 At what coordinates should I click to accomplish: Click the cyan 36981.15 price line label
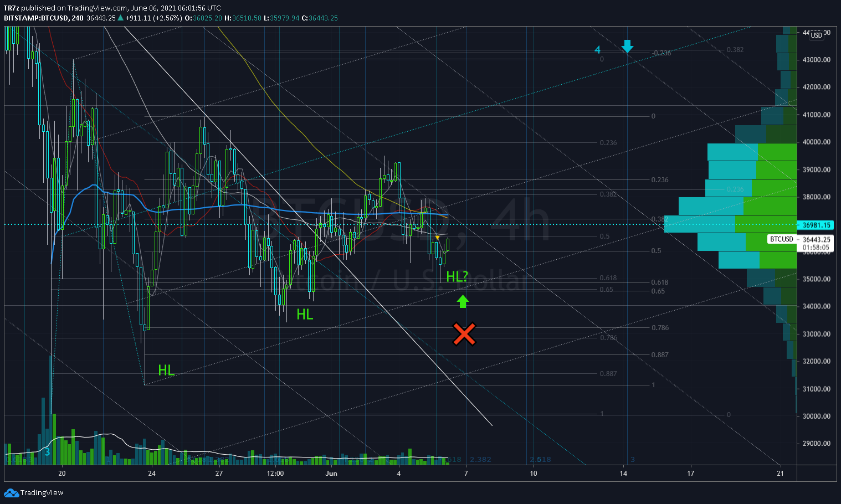coord(816,225)
